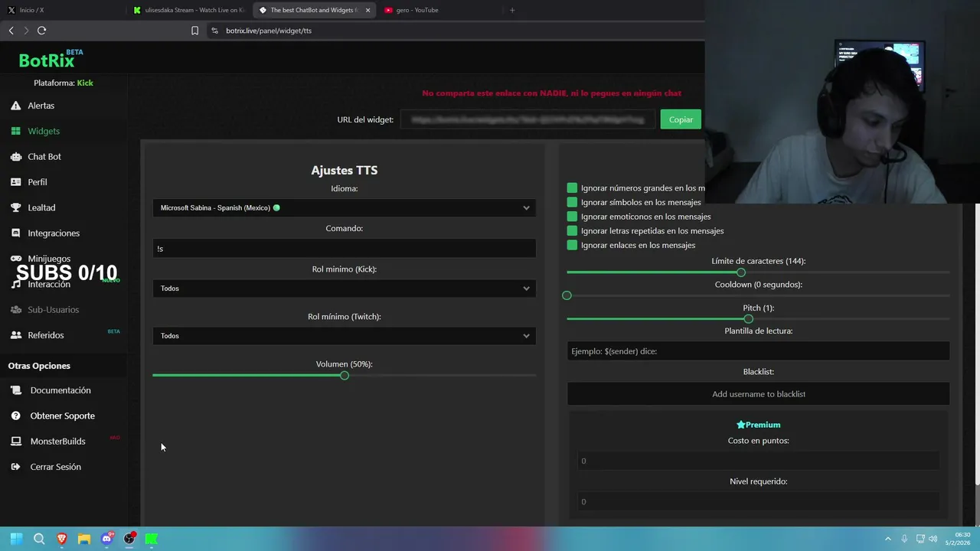Click the Documentación book icon

[x=15, y=390]
